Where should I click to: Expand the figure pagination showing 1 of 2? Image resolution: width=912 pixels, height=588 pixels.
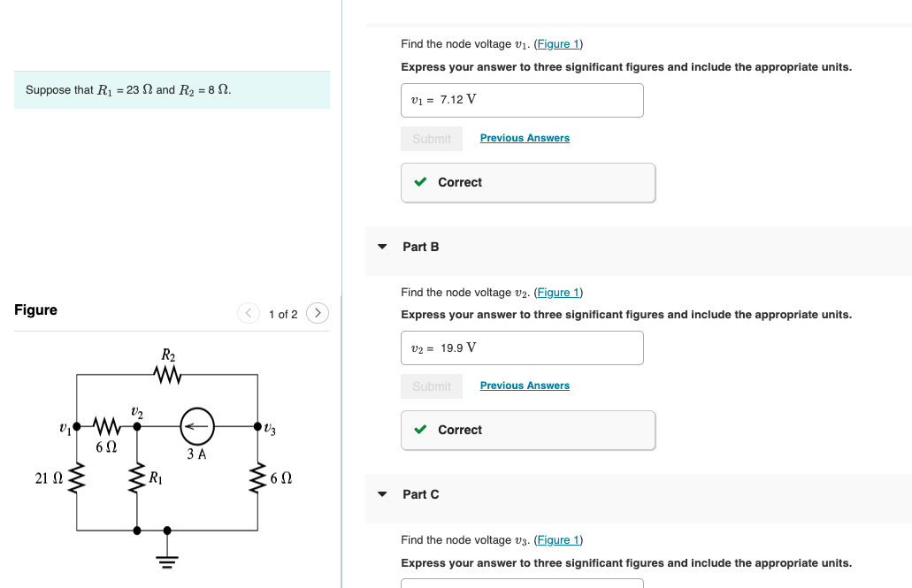point(283,313)
